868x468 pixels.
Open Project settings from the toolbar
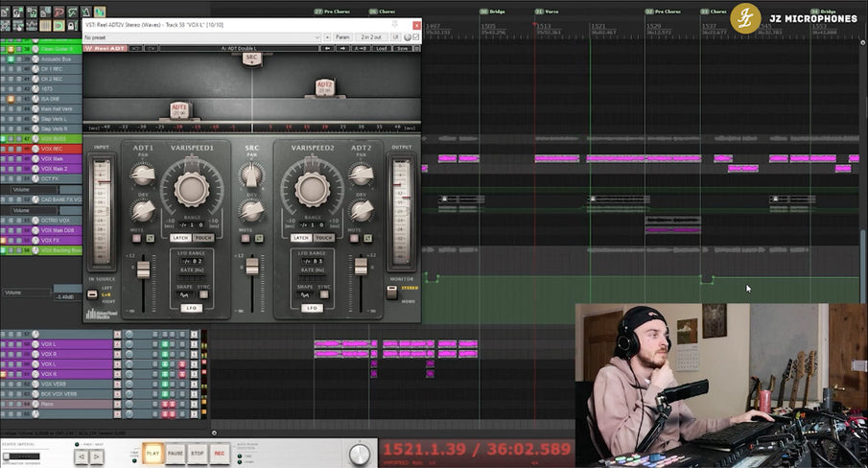(45, 12)
